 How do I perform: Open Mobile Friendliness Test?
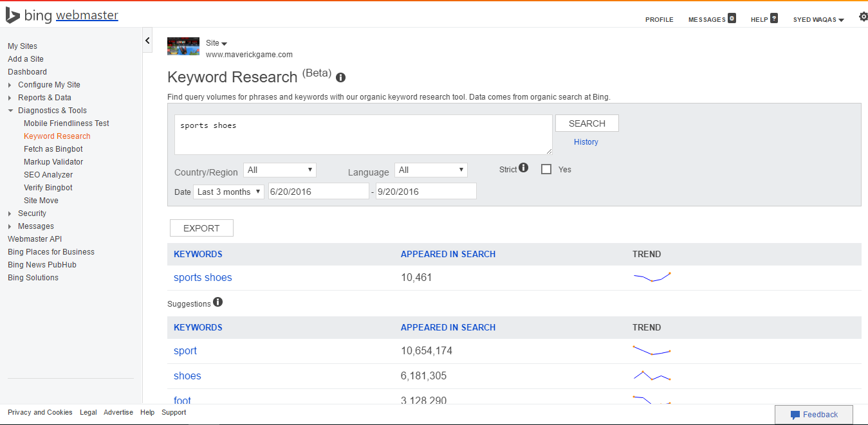pos(66,123)
